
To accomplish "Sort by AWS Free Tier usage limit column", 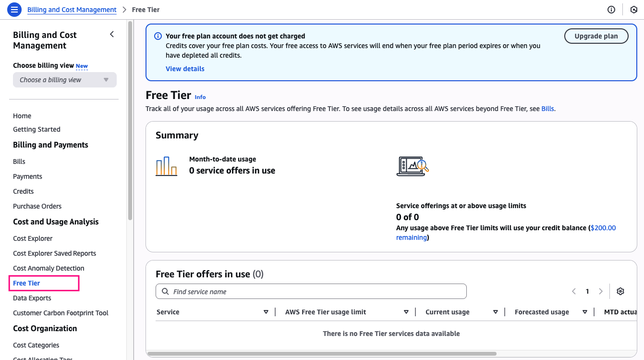I will (x=406, y=312).
